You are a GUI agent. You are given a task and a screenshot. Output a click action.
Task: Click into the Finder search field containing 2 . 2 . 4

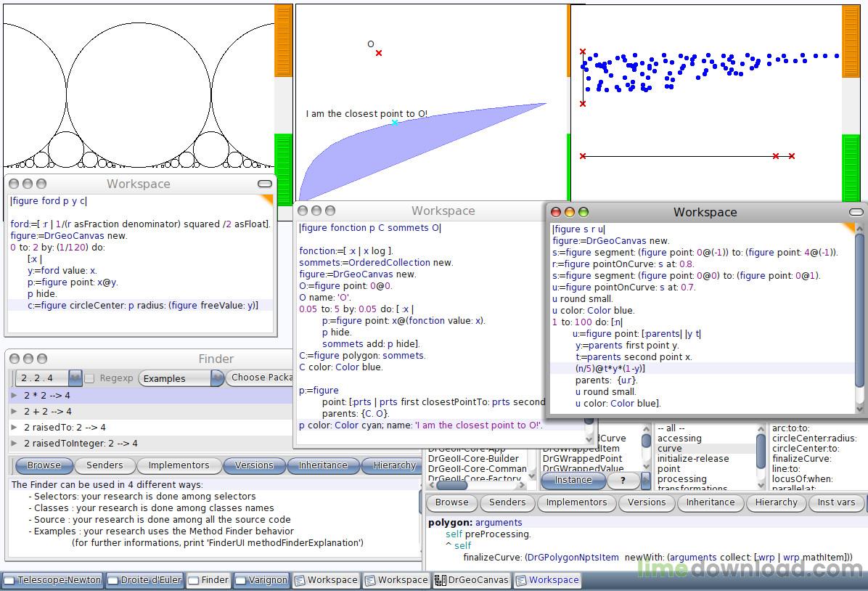point(42,378)
